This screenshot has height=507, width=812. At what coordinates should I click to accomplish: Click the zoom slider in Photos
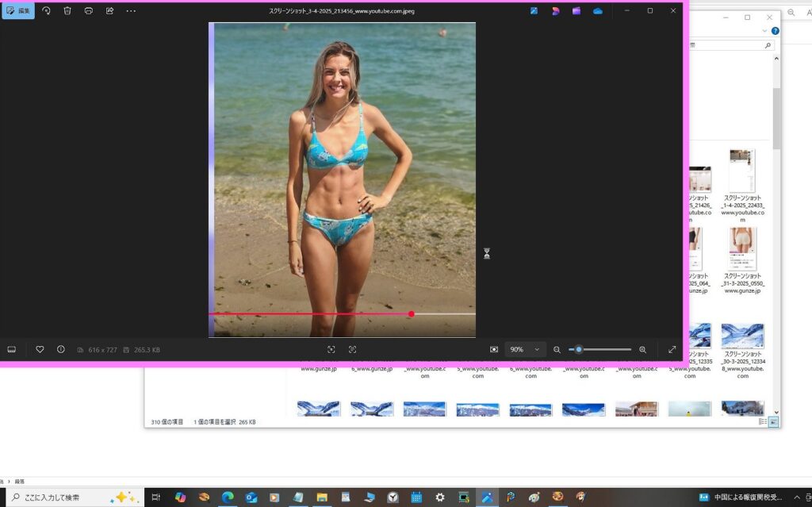tap(600, 349)
